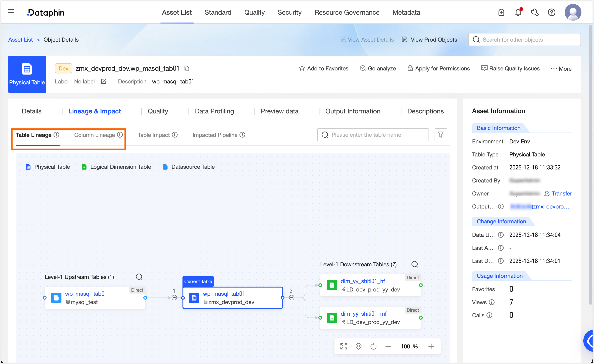
Task: Click the 100 % zoom level value
Action: coord(409,346)
